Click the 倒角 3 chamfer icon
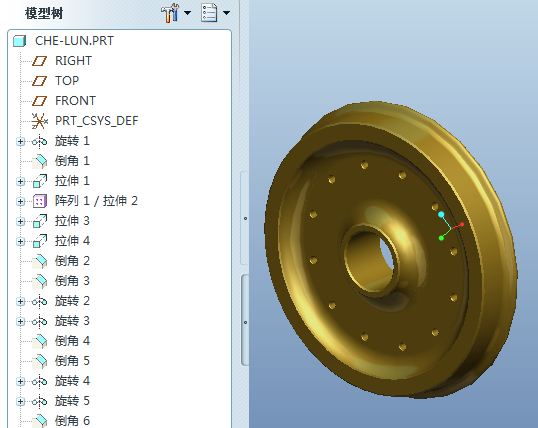The width and height of the screenshot is (538, 428). click(x=40, y=281)
